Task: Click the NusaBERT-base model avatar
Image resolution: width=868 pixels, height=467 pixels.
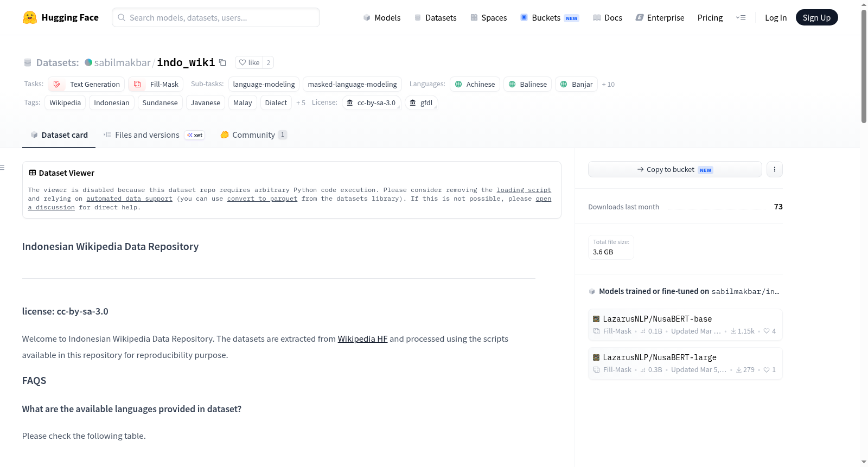Action: (596, 319)
